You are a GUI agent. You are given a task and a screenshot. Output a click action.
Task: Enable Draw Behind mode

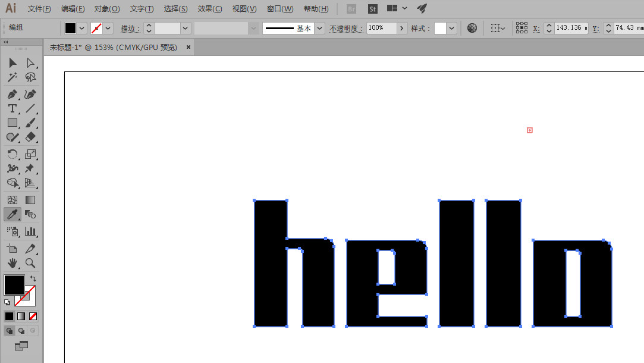(21, 330)
